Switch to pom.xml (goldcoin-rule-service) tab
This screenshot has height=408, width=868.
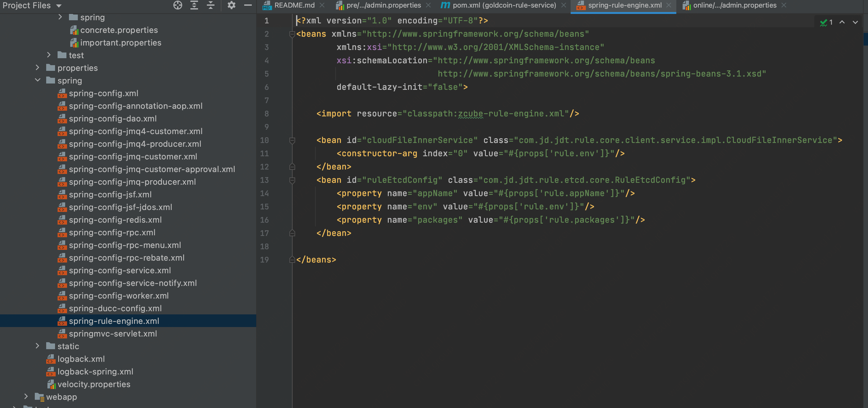pos(504,5)
